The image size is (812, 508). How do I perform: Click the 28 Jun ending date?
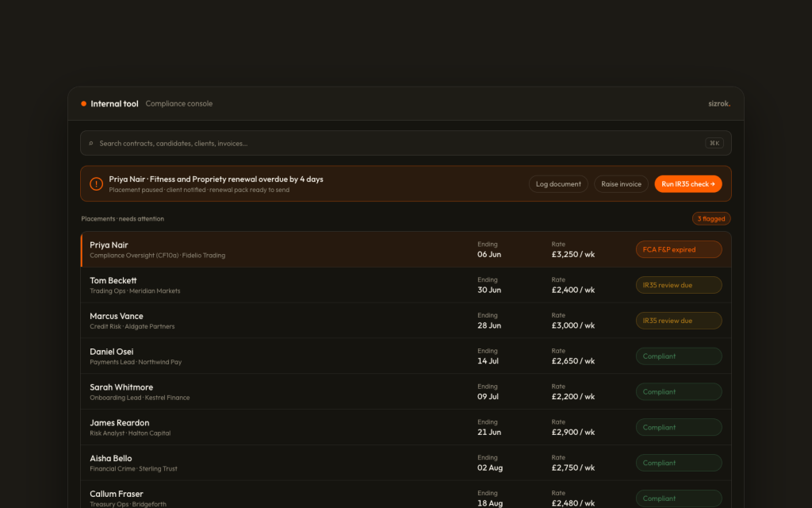point(488,325)
